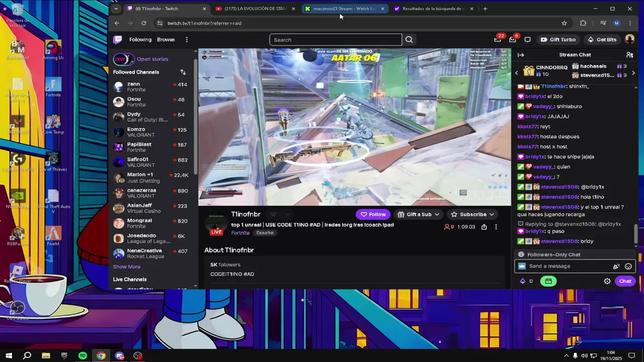The width and height of the screenshot is (644, 362).
Task: Open the Chrome three-dot menu
Action: [629, 23]
